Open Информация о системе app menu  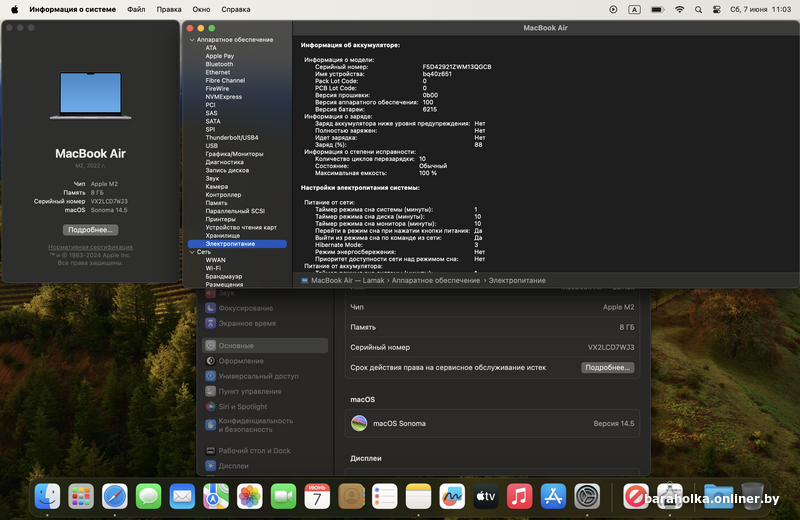pos(72,9)
